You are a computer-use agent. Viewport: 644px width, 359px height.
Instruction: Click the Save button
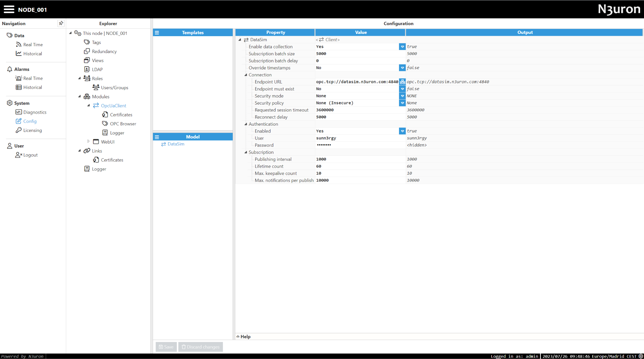(166, 347)
